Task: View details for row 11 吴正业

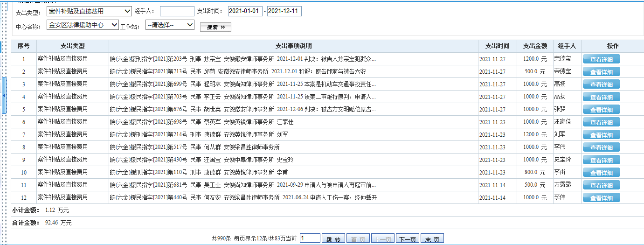Action: tap(601, 185)
